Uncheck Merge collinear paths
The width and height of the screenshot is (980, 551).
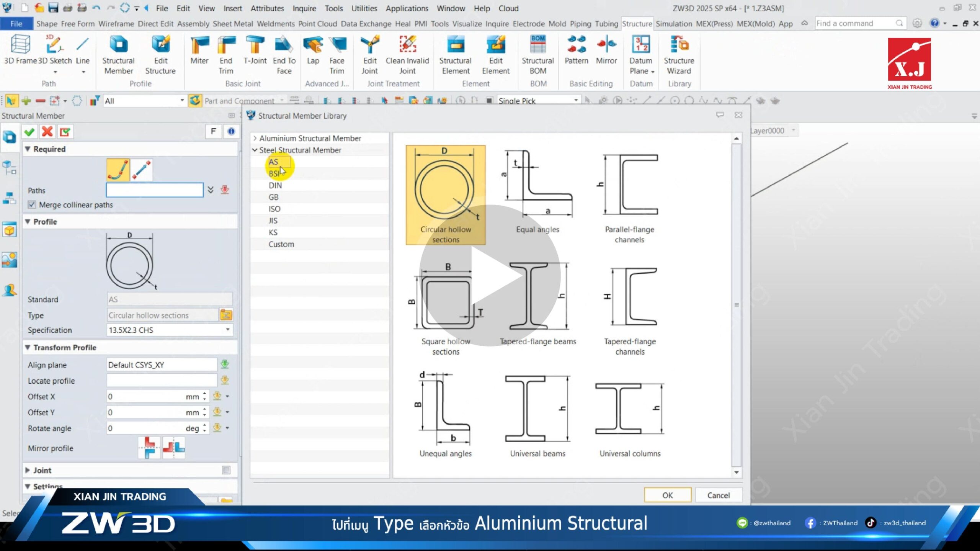coord(32,204)
